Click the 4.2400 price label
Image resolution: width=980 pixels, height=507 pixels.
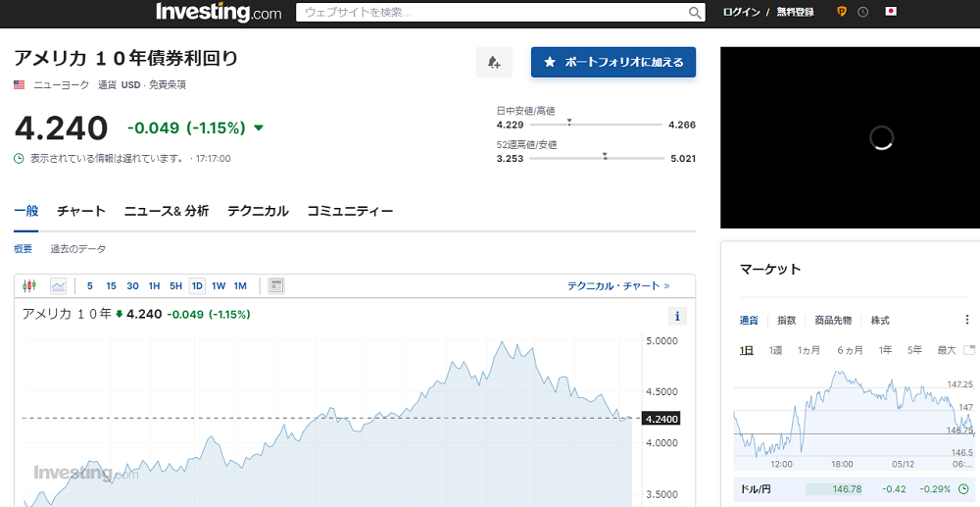tap(661, 418)
